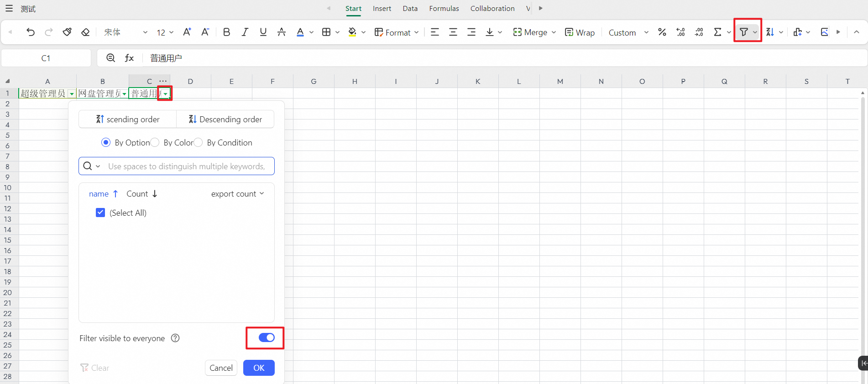This screenshot has width=868, height=384.
Task: Decrease font size with A- icon
Action: coord(205,32)
